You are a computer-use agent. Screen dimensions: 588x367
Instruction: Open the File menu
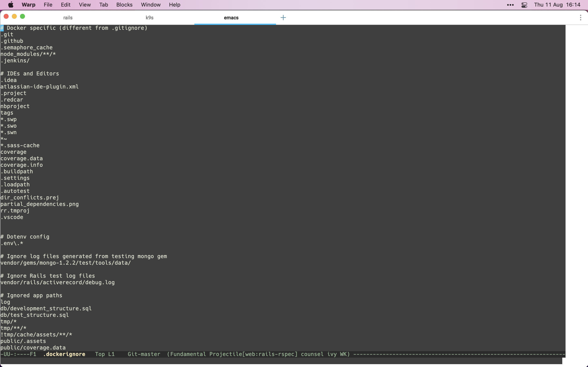tap(48, 5)
